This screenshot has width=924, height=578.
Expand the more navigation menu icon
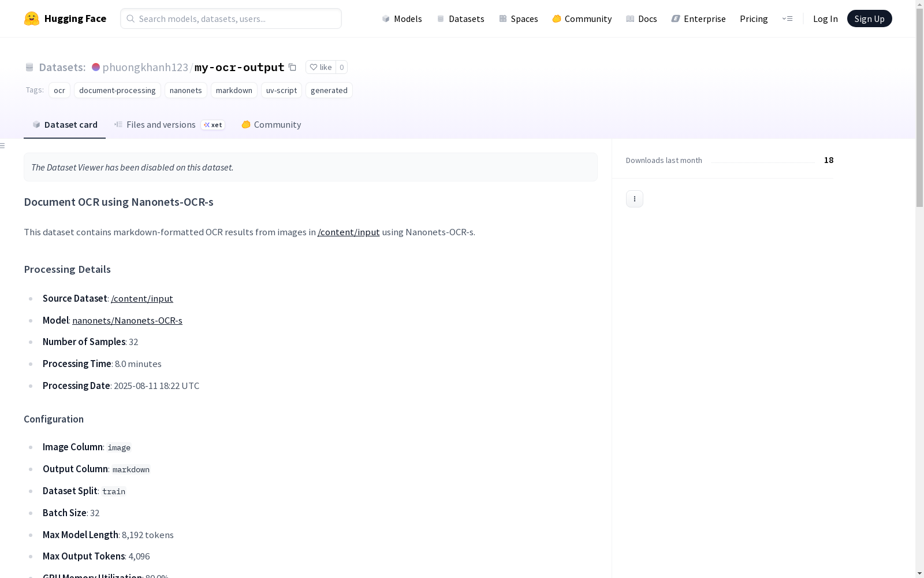pos(787,18)
